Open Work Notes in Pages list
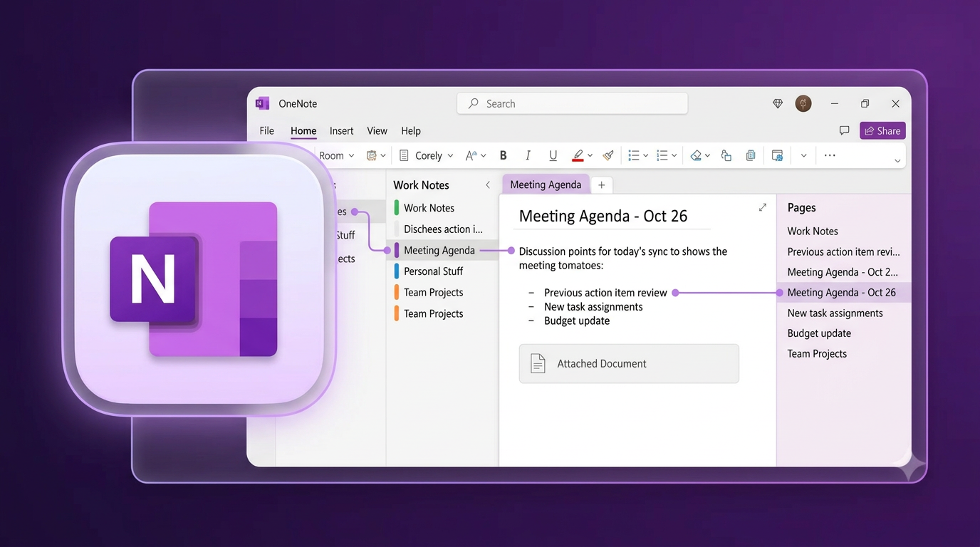Image resolution: width=980 pixels, height=547 pixels. pyautogui.click(x=813, y=231)
